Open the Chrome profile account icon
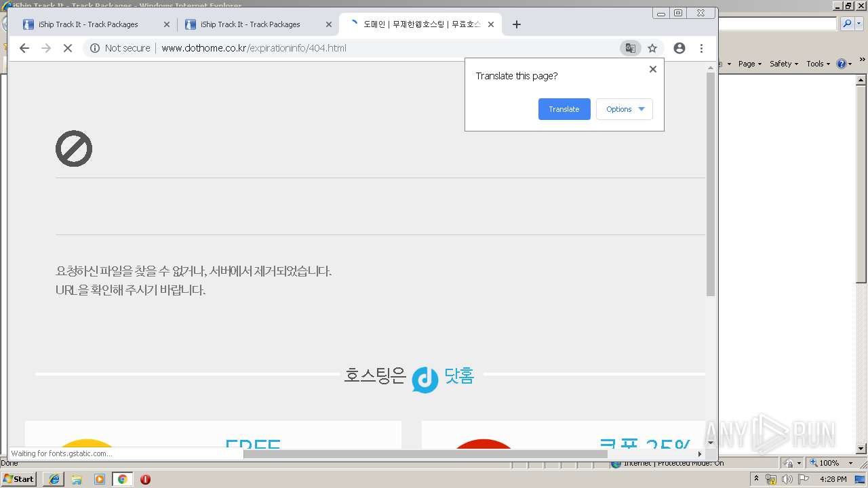This screenshot has height=488, width=868. [679, 48]
